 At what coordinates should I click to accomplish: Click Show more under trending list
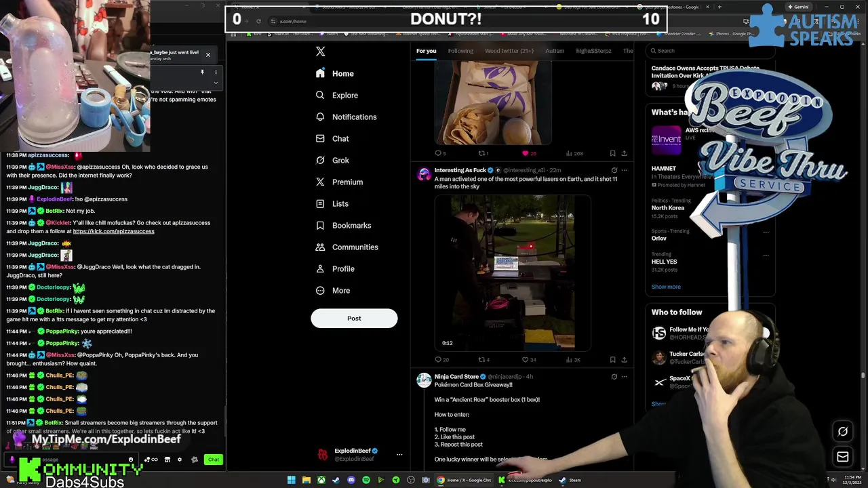[x=666, y=287]
